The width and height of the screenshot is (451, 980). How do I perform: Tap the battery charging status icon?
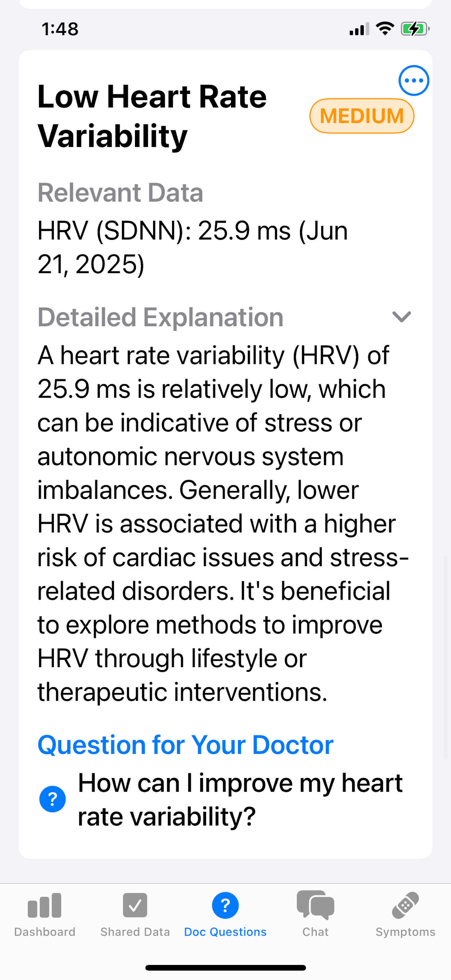[x=415, y=29]
